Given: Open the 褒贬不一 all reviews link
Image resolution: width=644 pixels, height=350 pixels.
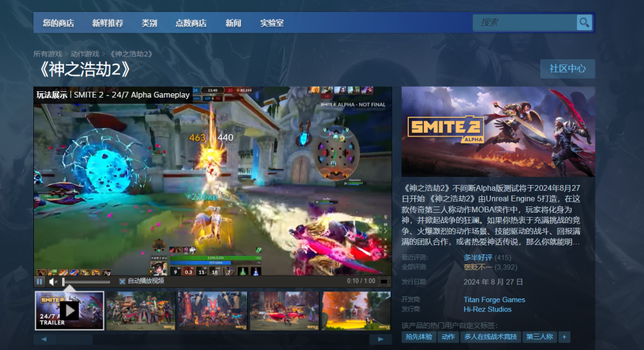Looking at the screenshot, I should [478, 268].
